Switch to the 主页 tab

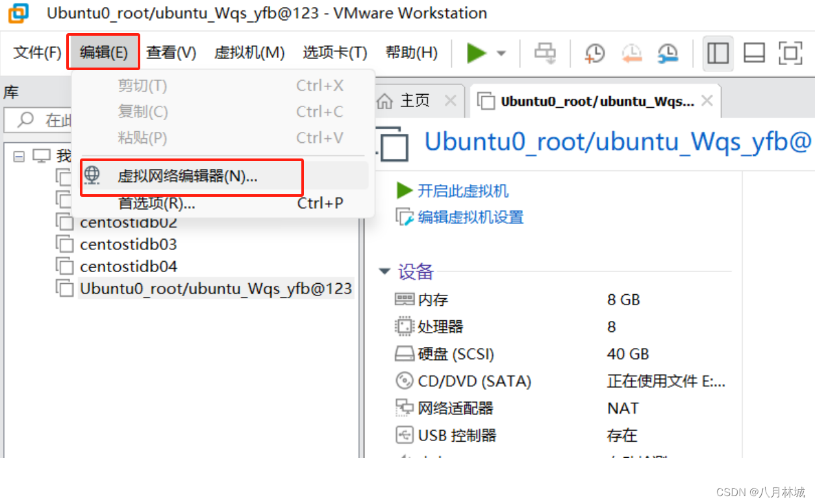[x=414, y=101]
